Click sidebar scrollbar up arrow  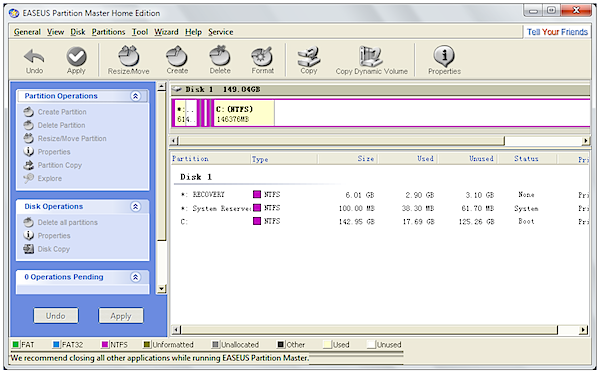pyautogui.click(x=162, y=87)
